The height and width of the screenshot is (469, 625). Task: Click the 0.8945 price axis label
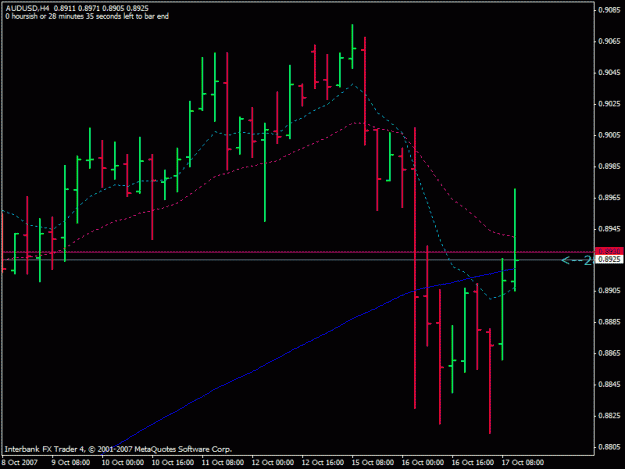point(609,229)
